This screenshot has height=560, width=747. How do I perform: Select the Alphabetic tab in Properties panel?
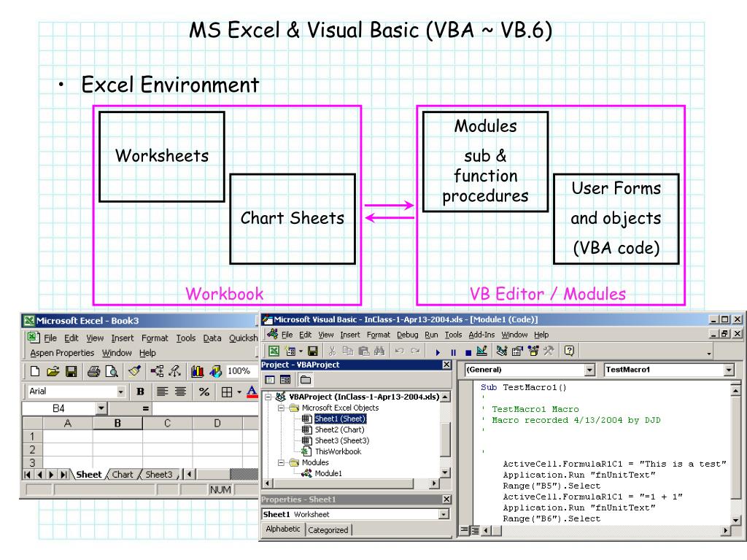pyautogui.click(x=283, y=529)
